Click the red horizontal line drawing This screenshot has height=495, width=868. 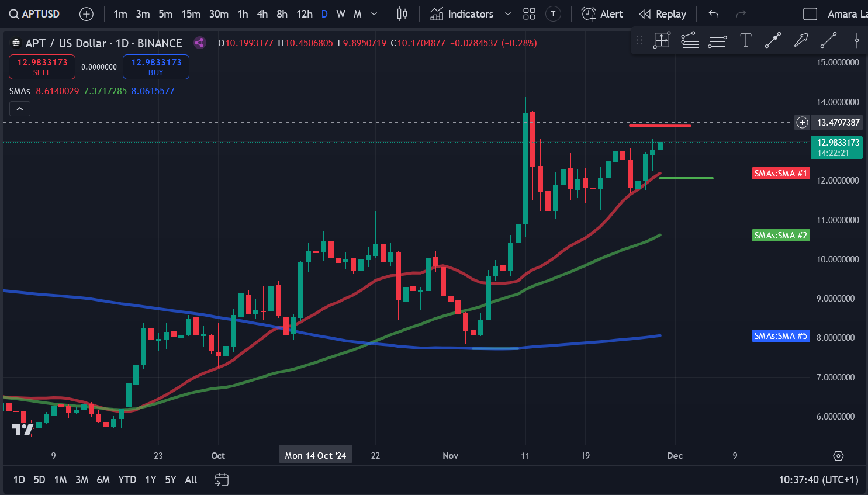[660, 125]
